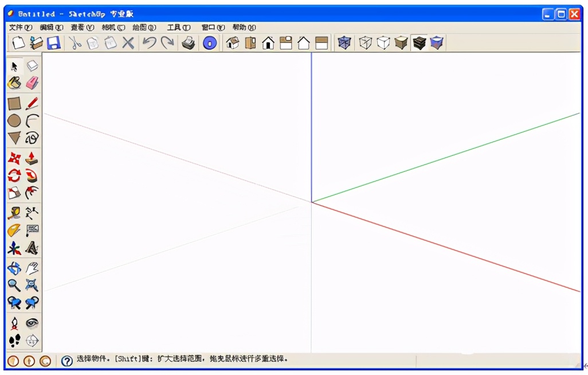Activate the Push/Pull tool
Screen dimensions: 588x375
tap(32, 158)
